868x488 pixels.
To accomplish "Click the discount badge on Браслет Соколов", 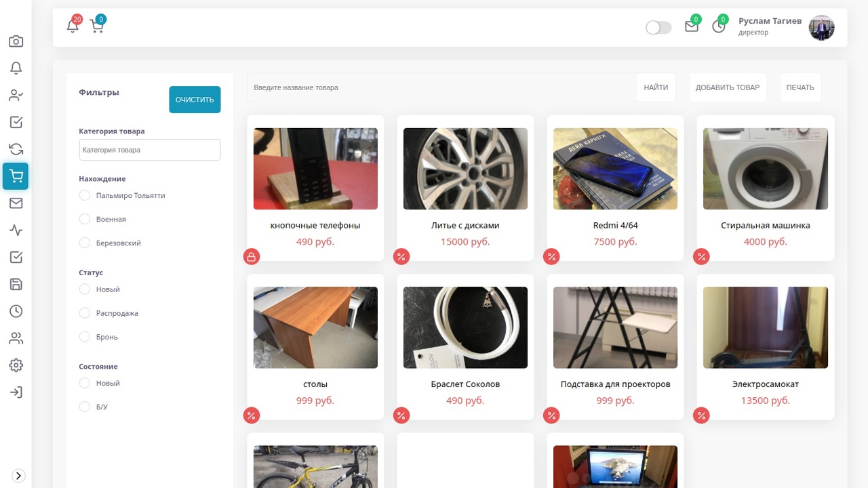I will 401,415.
